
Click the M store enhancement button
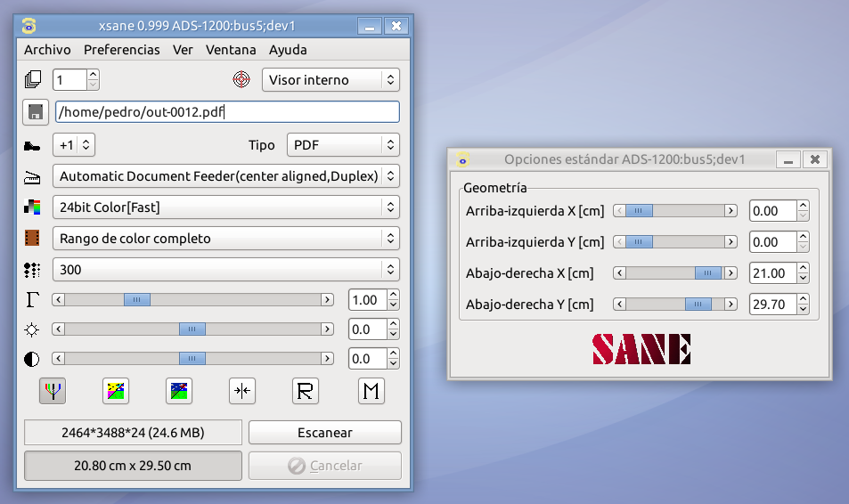tap(371, 391)
